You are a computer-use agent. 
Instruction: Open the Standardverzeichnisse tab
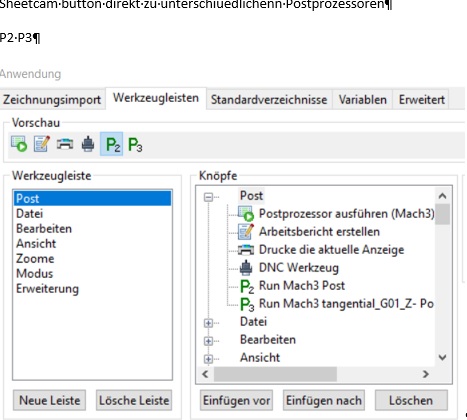(269, 100)
